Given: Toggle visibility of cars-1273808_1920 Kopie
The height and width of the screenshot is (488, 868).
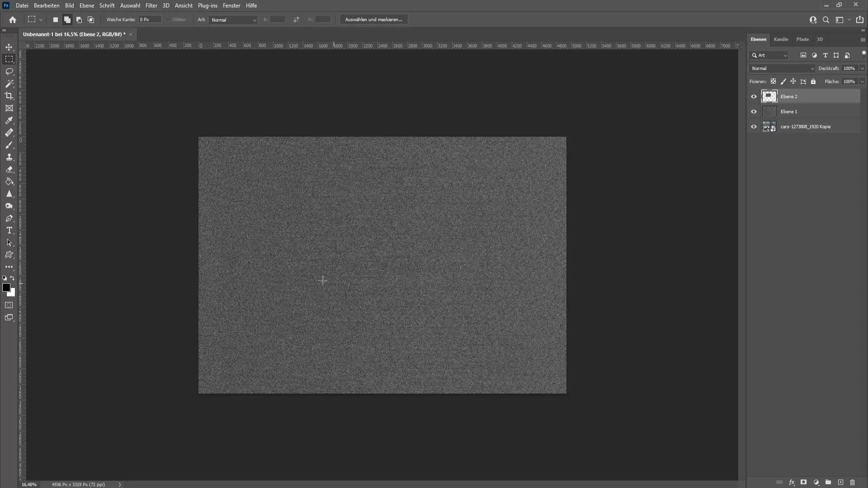Looking at the screenshot, I should tap(754, 127).
